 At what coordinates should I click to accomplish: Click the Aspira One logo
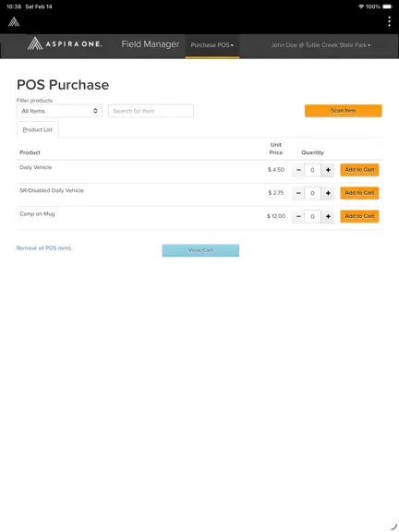tap(65, 43)
